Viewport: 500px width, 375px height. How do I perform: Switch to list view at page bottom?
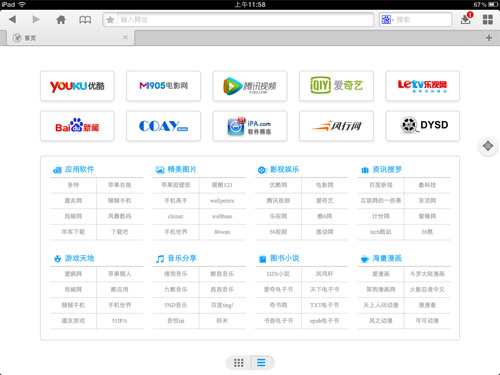262,362
